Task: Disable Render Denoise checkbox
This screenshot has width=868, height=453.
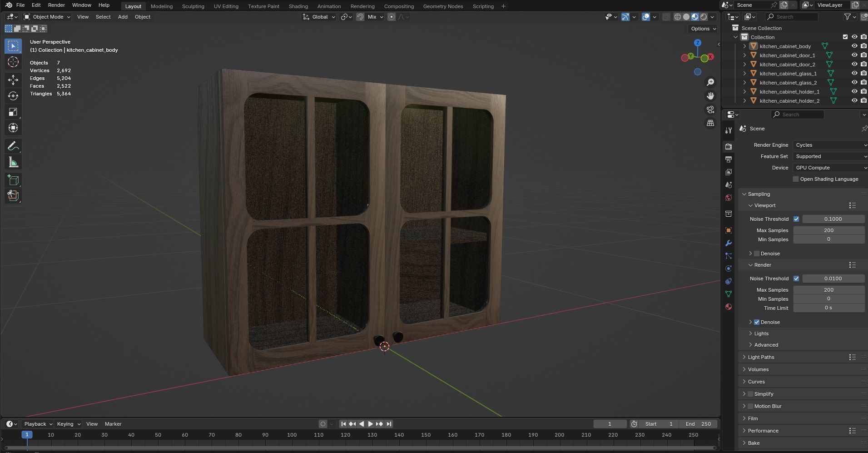Action: pos(757,322)
